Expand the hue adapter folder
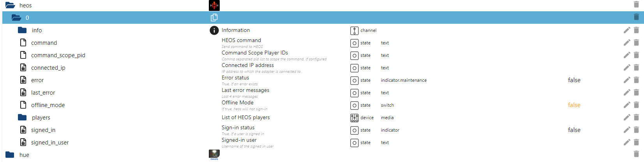 tap(10, 155)
